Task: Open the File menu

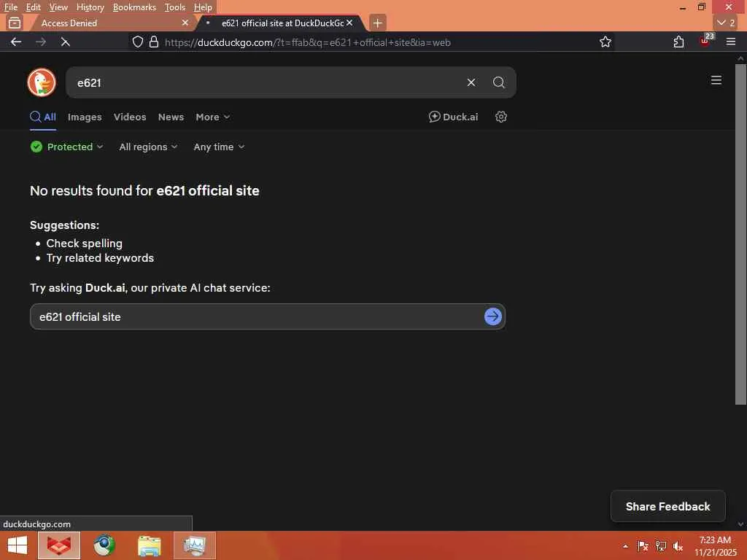Action: pos(10,7)
